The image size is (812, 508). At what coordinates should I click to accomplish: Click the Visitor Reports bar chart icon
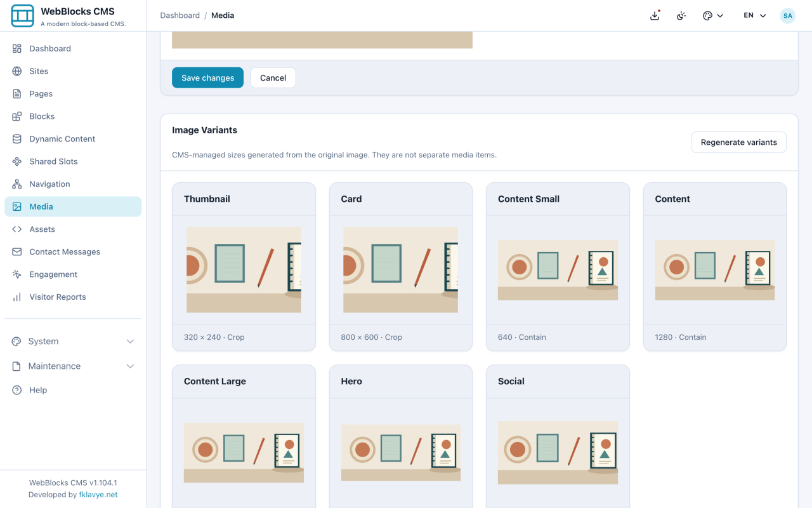coord(17,297)
